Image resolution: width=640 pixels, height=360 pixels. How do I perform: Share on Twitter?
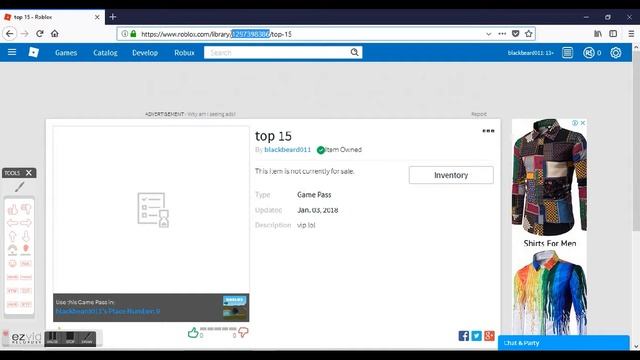[x=476, y=336]
